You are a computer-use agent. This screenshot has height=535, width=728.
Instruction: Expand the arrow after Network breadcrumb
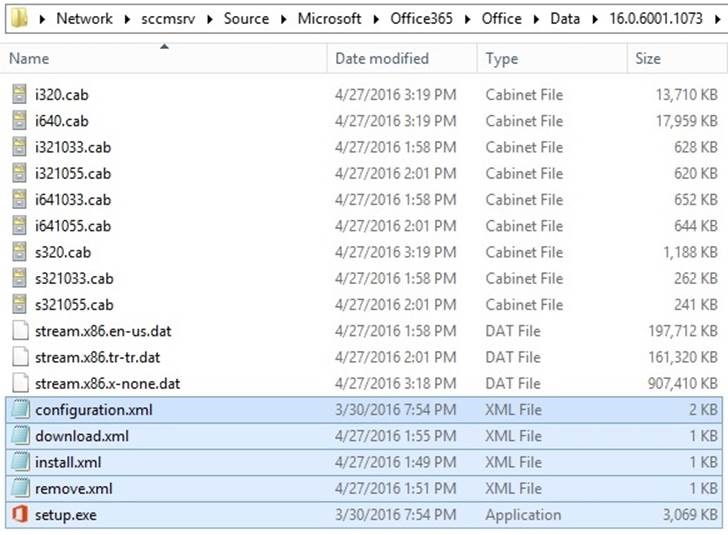(x=127, y=19)
